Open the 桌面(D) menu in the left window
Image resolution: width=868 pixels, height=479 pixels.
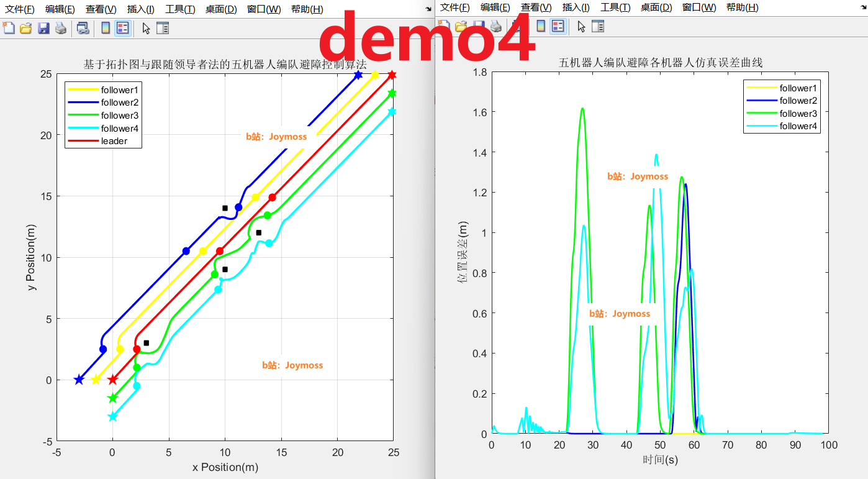(x=221, y=9)
